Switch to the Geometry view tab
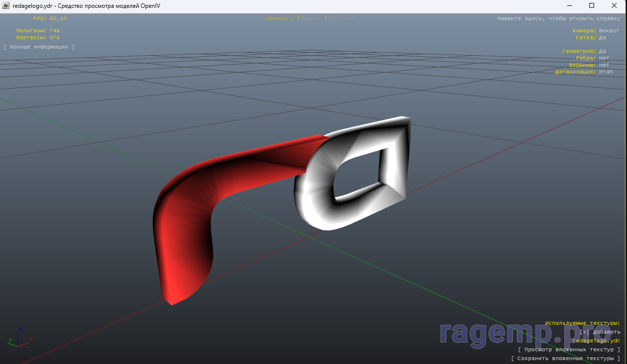Image resolution: width=627 pixels, height=364 pixels. click(280, 19)
